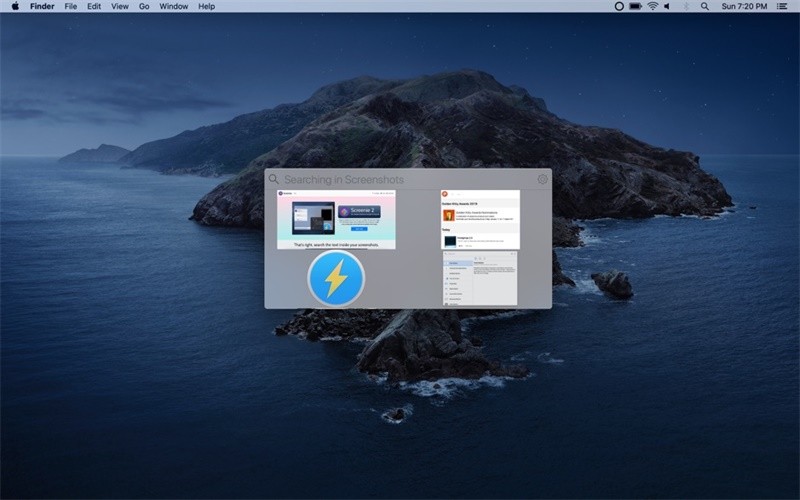Click the Sun 7:20 PM clock
Screen dimensions: 800x500
click(744, 7)
